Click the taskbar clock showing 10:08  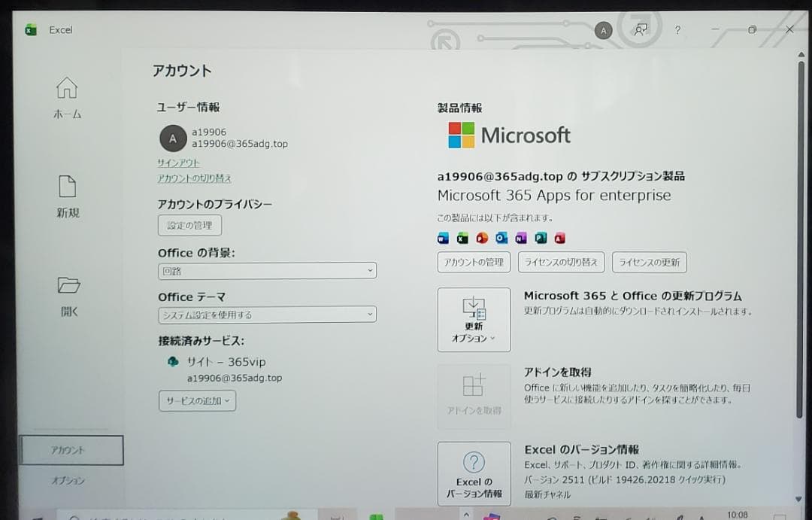pyautogui.click(x=737, y=514)
